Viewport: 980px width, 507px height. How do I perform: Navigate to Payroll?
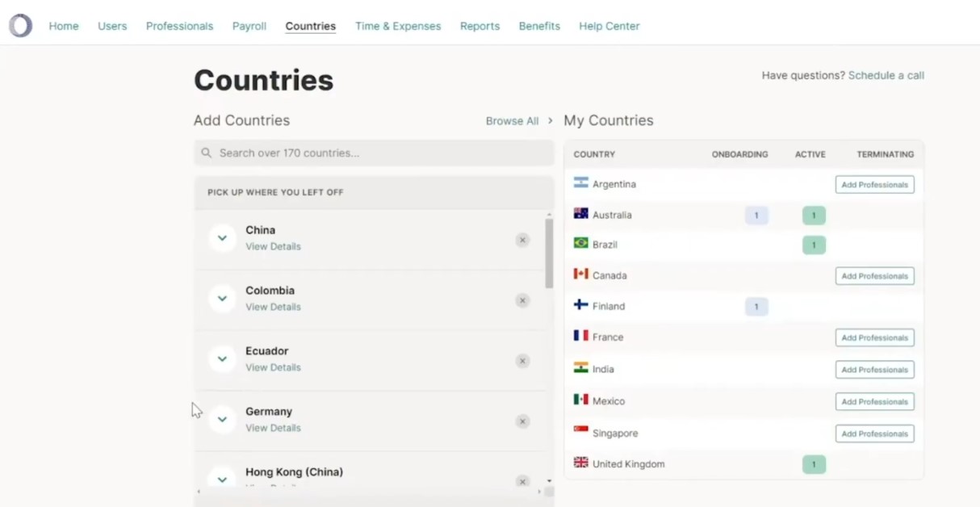point(249,26)
